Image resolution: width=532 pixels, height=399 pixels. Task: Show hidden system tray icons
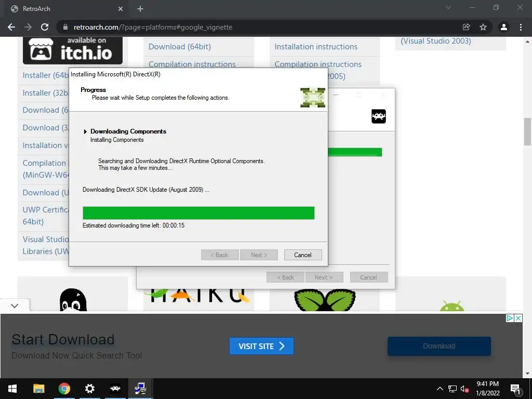(x=440, y=389)
